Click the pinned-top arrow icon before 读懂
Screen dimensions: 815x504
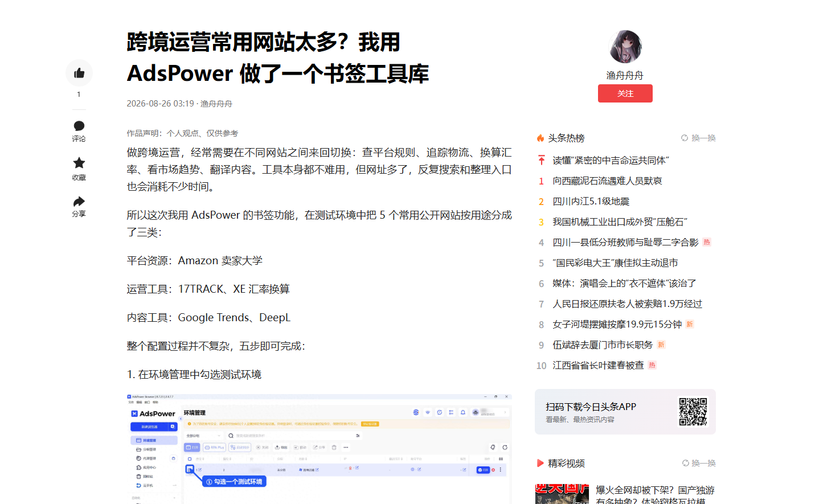pos(542,161)
